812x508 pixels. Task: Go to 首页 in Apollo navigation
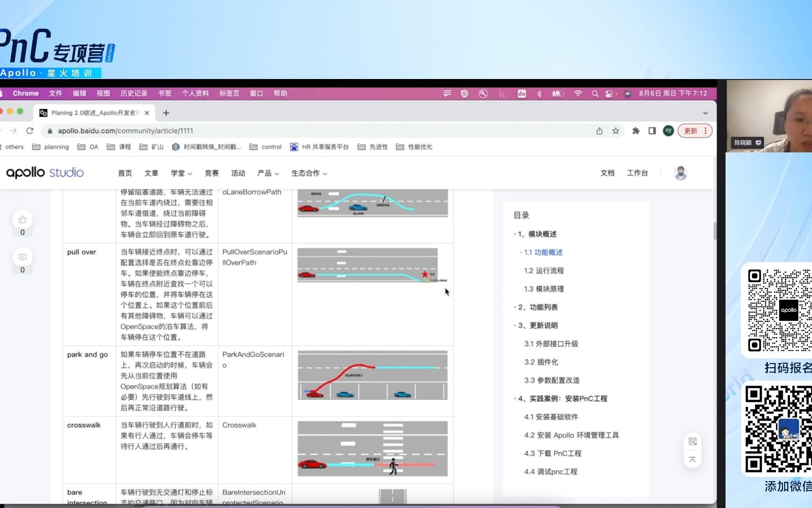point(125,173)
